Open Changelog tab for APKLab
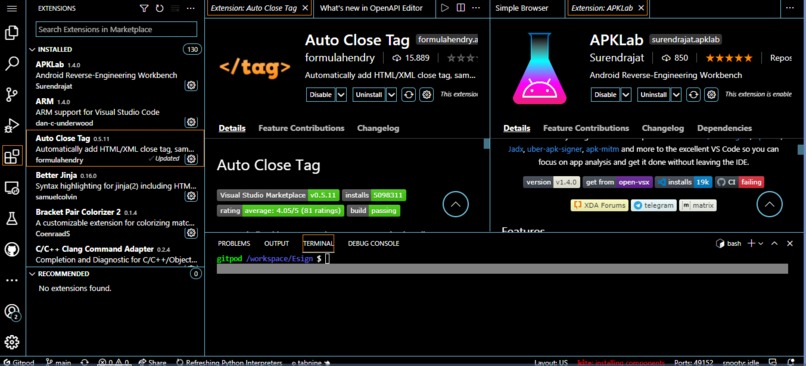Viewport: 806px width, 366px height. 663,128
